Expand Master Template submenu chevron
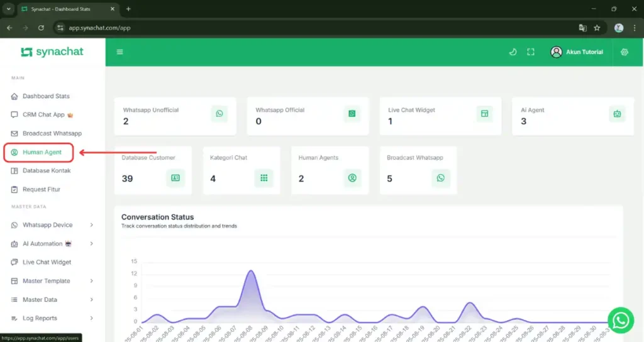Viewport: 644px width, 342px height. pos(92,281)
